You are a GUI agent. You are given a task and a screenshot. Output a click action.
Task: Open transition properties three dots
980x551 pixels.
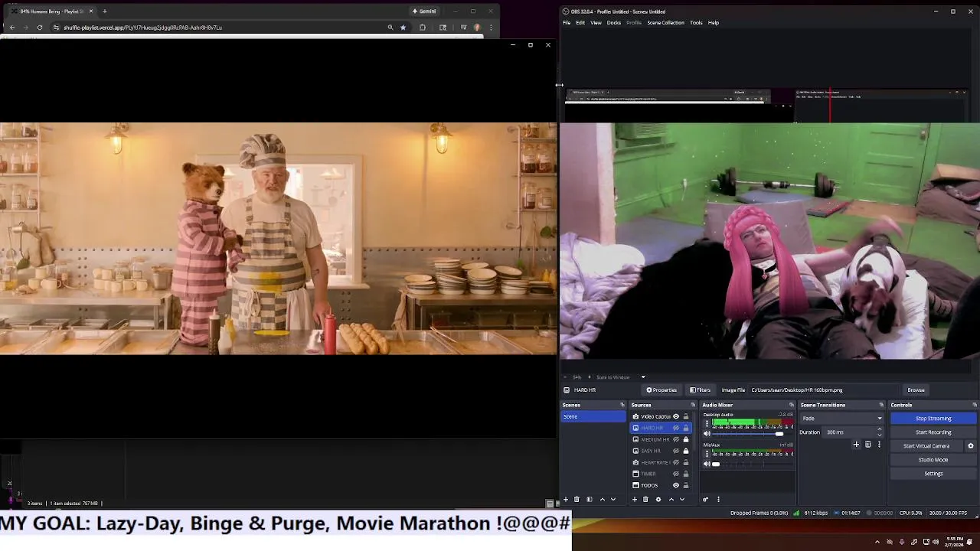coord(879,445)
